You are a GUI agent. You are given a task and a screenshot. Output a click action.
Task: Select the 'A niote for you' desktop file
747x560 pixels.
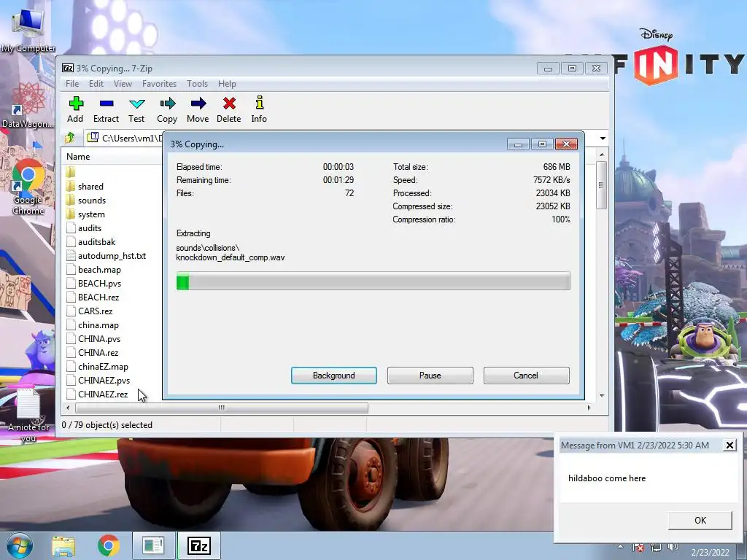pos(28,416)
